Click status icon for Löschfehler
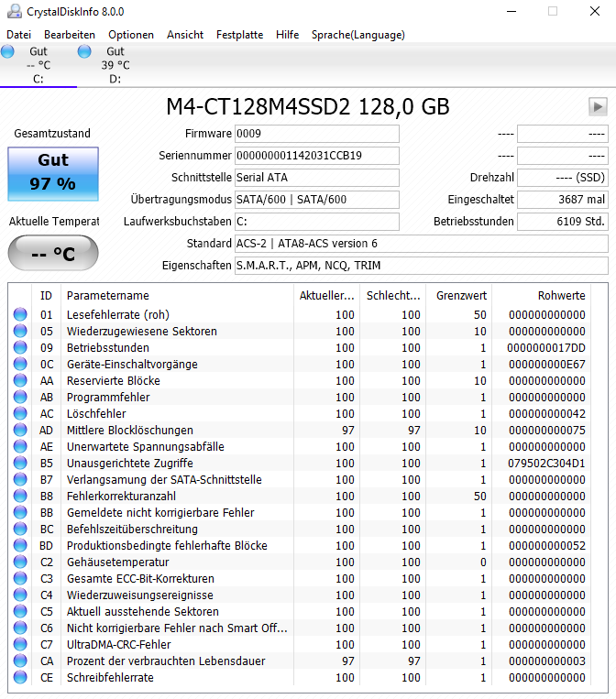Viewport: 616px width, 699px height. coord(20,413)
